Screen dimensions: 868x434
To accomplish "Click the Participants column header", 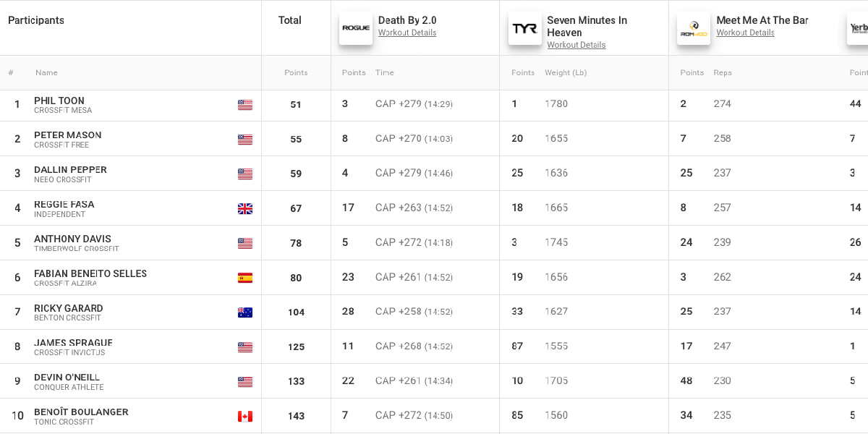I will pyautogui.click(x=36, y=20).
